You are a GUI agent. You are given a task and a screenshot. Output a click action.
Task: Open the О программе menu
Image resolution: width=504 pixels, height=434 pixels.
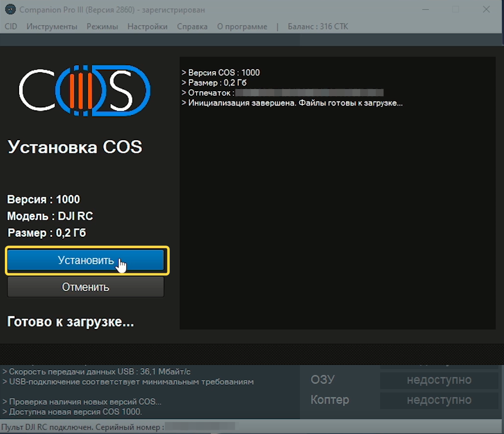[x=242, y=26]
